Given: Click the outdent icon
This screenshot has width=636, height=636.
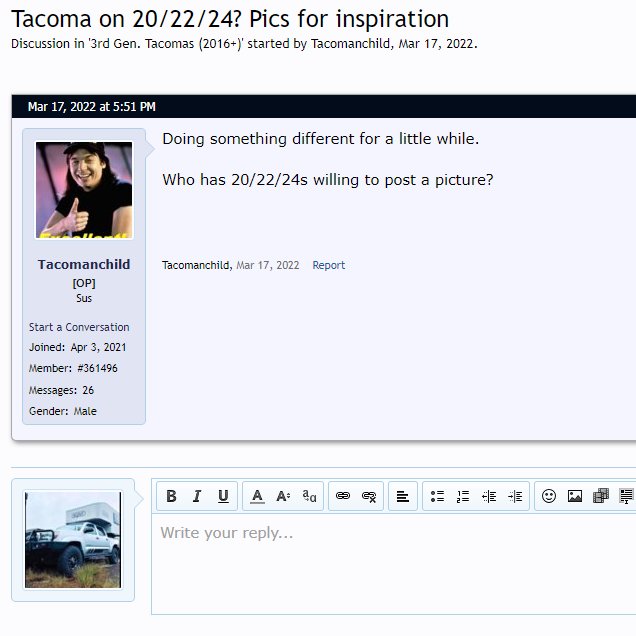Looking at the screenshot, I should (489, 496).
